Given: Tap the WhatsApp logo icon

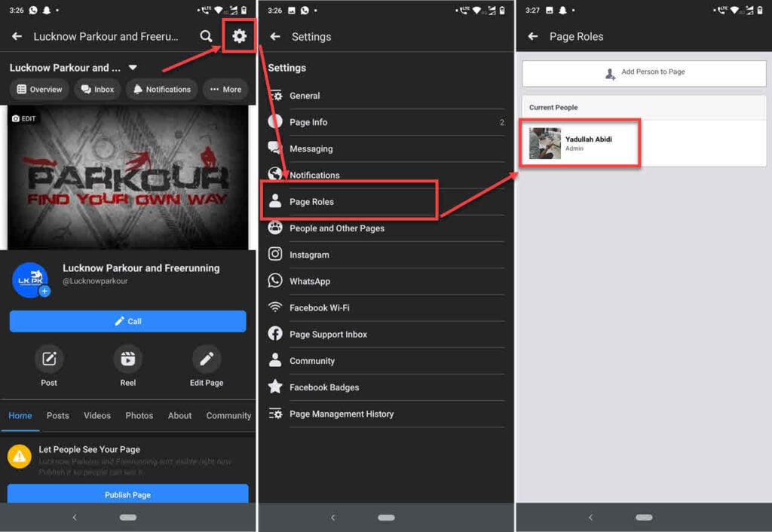Looking at the screenshot, I should (x=275, y=280).
